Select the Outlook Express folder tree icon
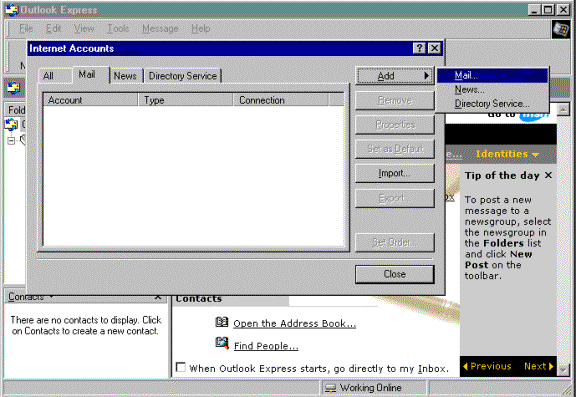This screenshot has width=576, height=397. tap(11, 124)
